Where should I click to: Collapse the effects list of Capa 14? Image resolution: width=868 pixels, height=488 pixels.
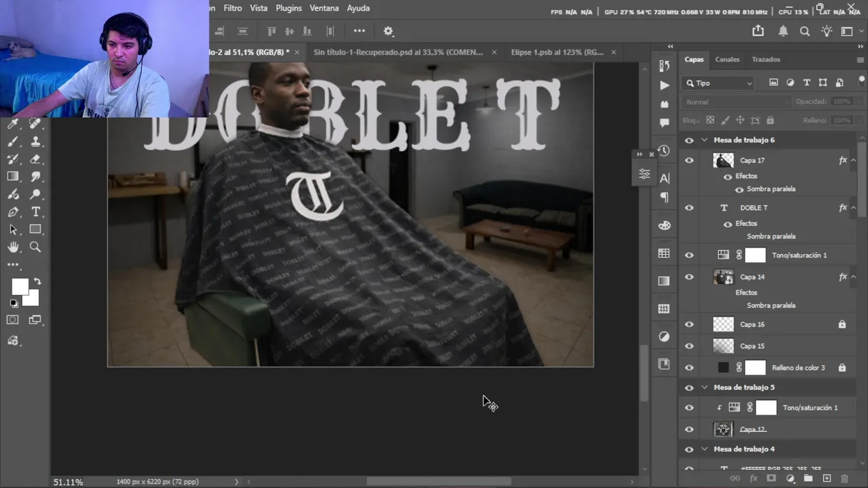853,277
